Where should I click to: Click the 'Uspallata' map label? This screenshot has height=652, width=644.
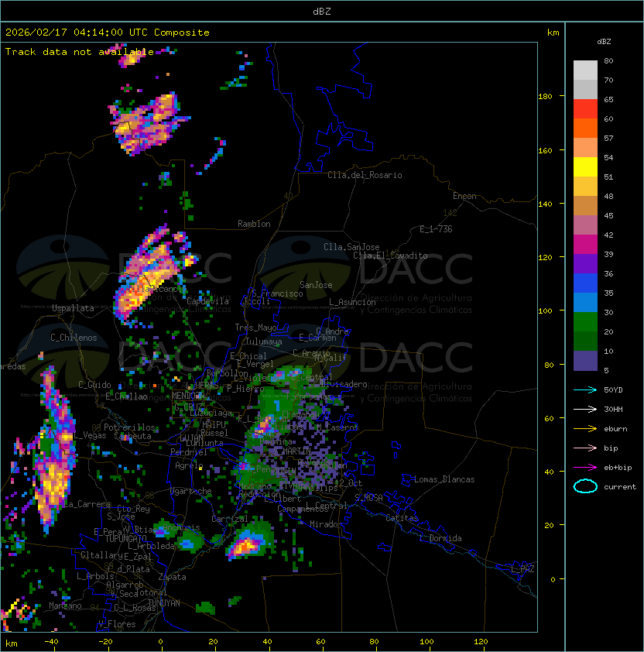(73, 308)
